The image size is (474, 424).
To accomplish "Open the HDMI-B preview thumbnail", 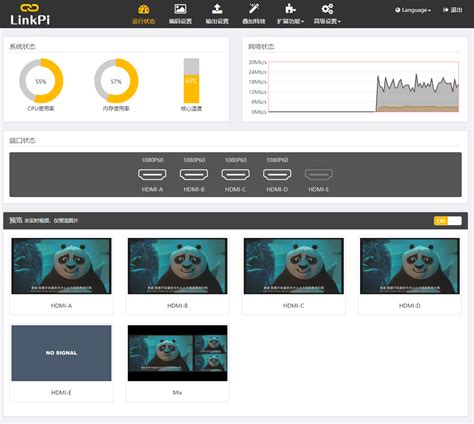I will pyautogui.click(x=177, y=266).
